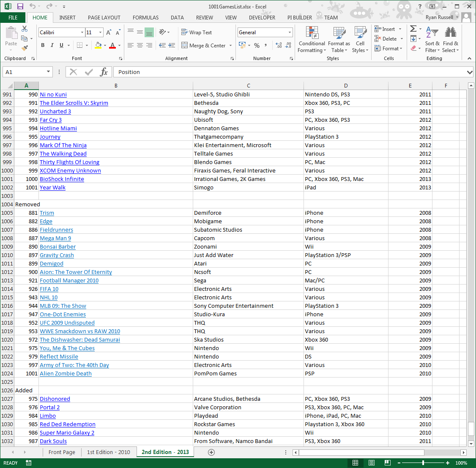The image size is (476, 468).
Task: Open the BioShock Infinite hyperlink
Action: pos(62,179)
